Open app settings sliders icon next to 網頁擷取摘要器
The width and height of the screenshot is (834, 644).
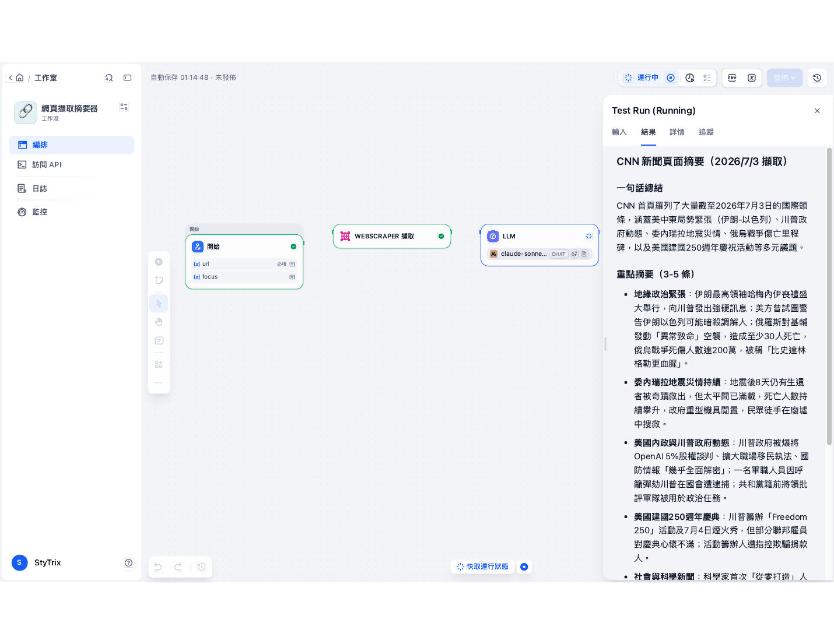point(124,107)
